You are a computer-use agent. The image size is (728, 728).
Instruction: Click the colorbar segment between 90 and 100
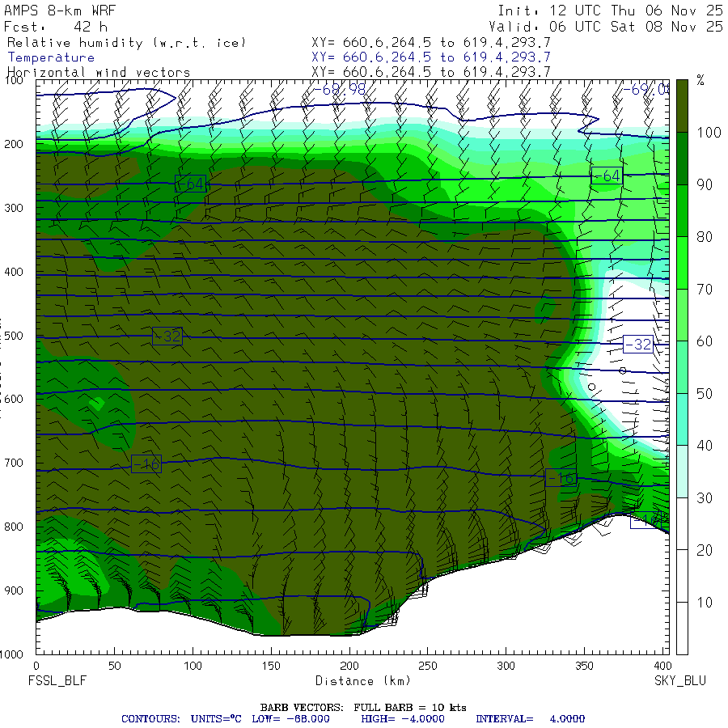click(x=682, y=159)
